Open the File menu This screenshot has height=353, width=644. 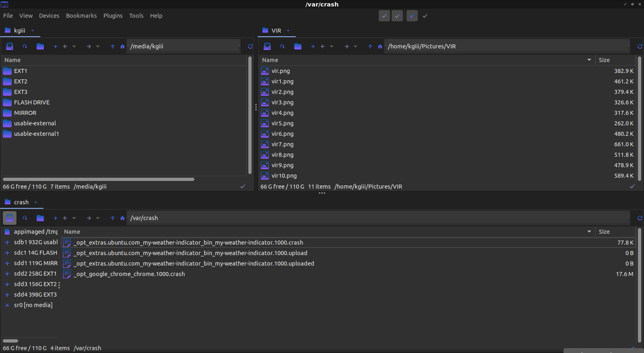(8, 16)
